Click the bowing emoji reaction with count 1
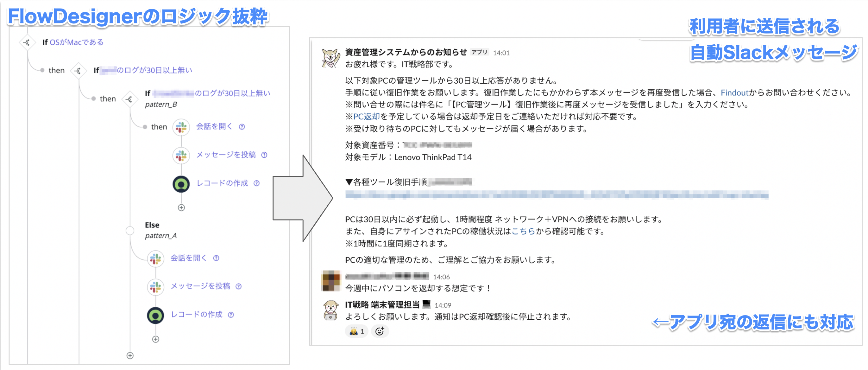This screenshot has width=868, height=370. tap(356, 331)
